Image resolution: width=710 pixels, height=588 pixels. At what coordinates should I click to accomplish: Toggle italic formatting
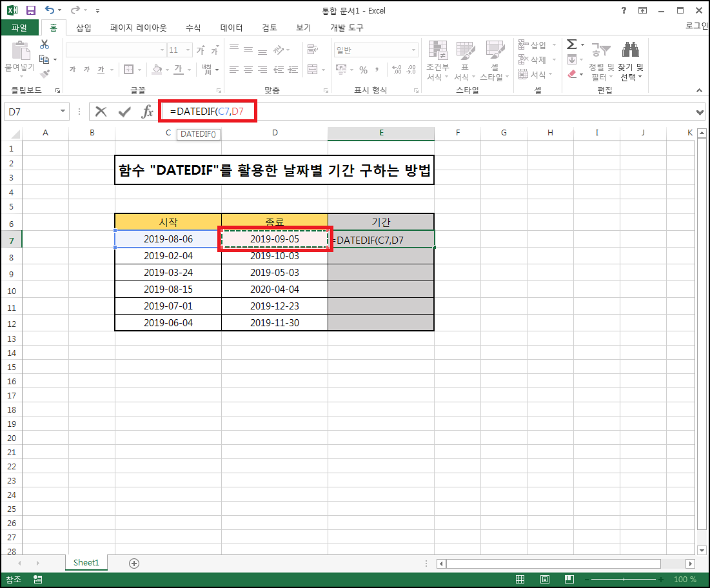(x=86, y=70)
